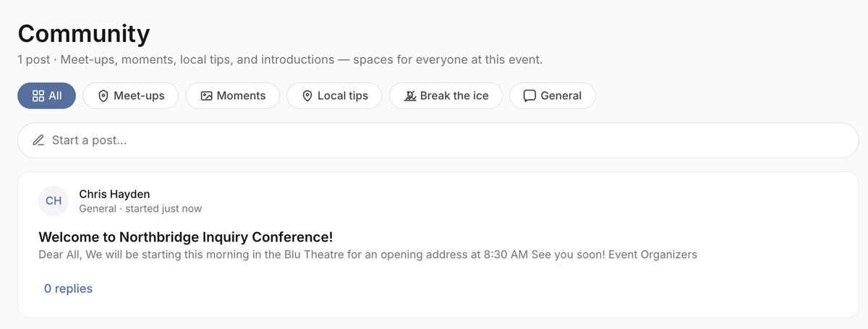Open the Break the ice category

coord(446,95)
